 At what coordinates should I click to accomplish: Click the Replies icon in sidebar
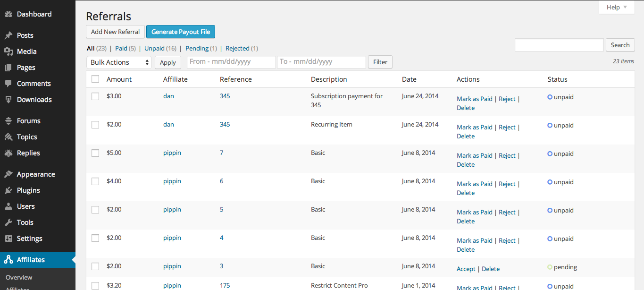[8, 153]
